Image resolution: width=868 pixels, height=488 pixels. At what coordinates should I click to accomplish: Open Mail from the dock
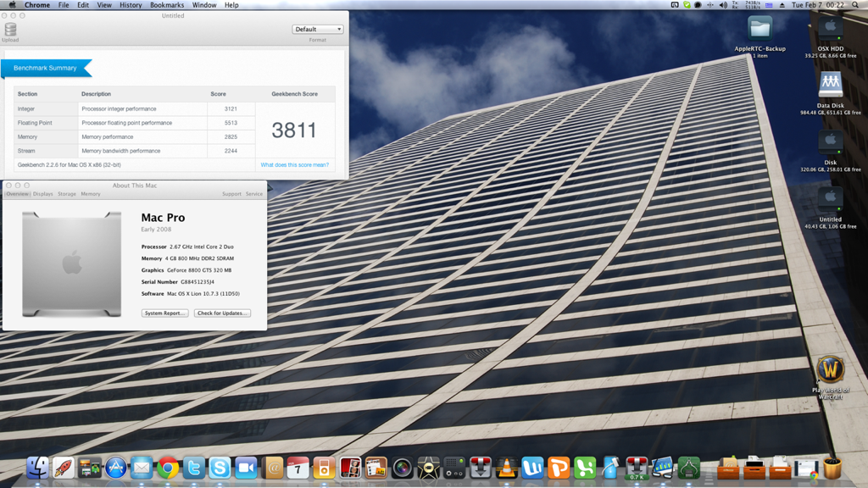(142, 468)
